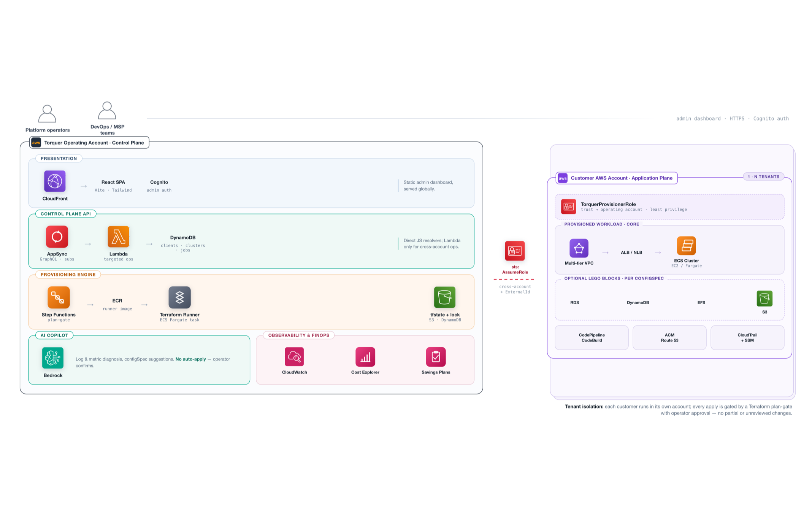Image resolution: width=812 pixels, height=512 pixels.
Task: Click the PROVISIONING ENGINE section label
Action: point(68,275)
